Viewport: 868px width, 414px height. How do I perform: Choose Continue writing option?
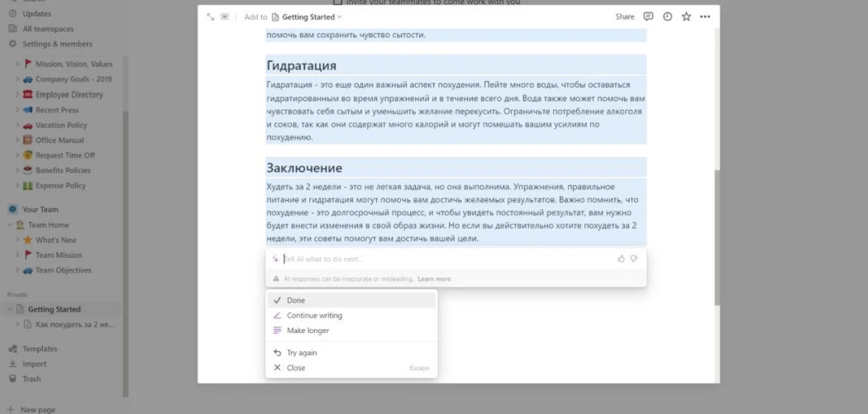pos(351,316)
